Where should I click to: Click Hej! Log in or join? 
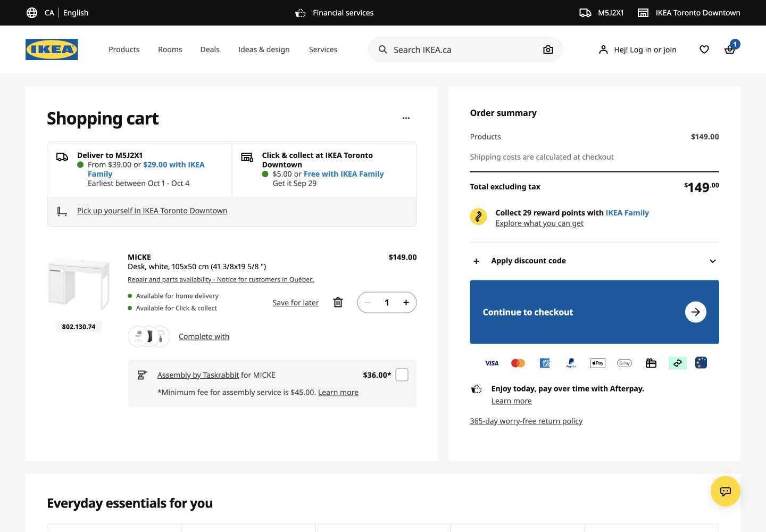[638, 49]
